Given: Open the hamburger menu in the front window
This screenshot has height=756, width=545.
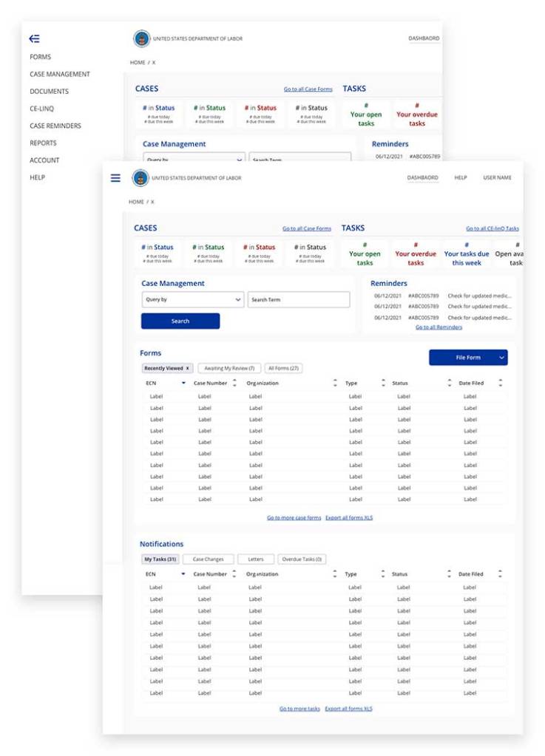Looking at the screenshot, I should [115, 178].
